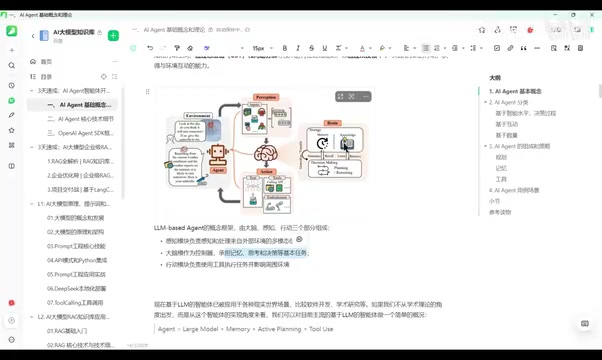Click the image overlay more options icon
This screenshot has height=360, width=602.
(366, 96)
